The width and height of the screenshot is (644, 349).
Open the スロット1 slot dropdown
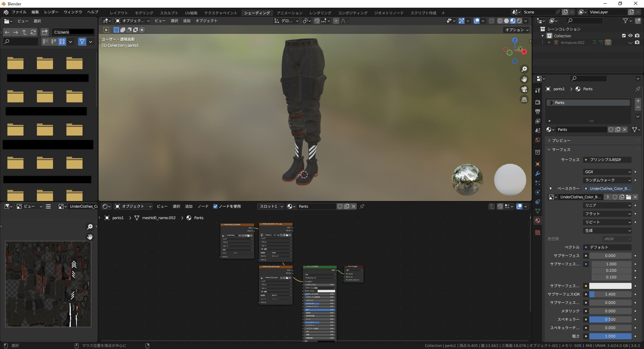pos(271,206)
